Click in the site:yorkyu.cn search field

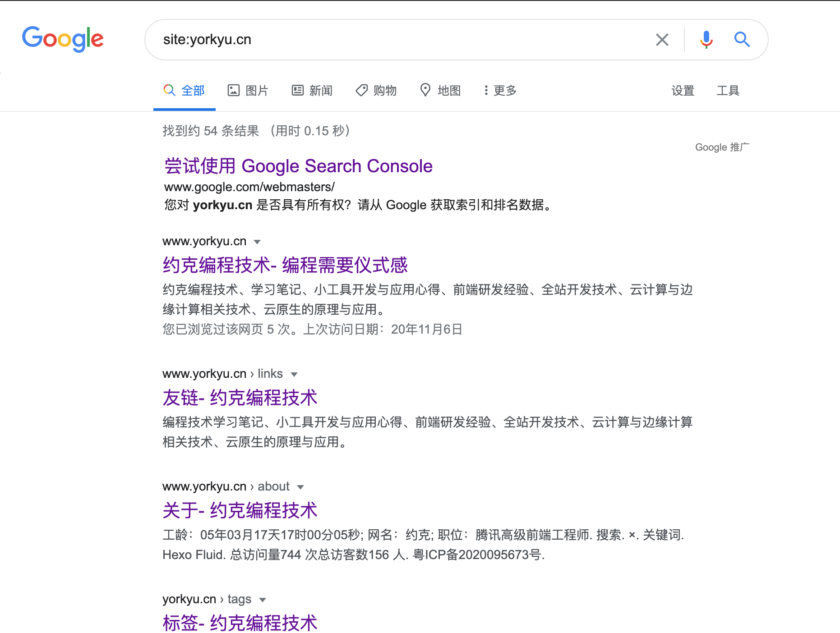tap(397, 40)
